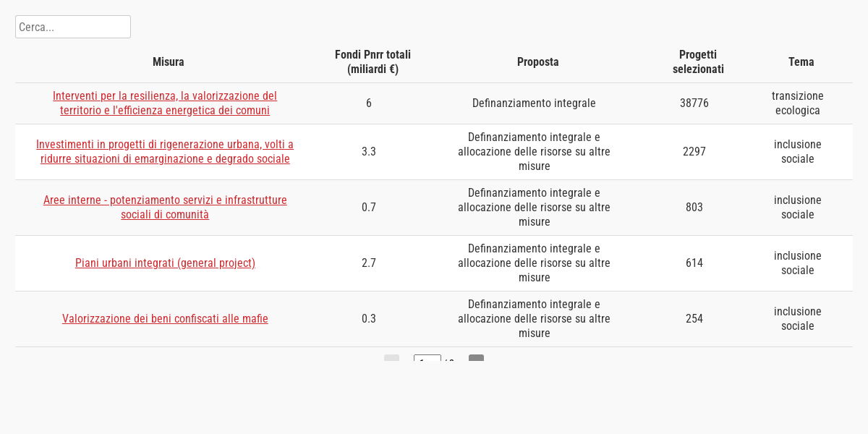Go to next table page
868x434 pixels.
tap(476, 359)
